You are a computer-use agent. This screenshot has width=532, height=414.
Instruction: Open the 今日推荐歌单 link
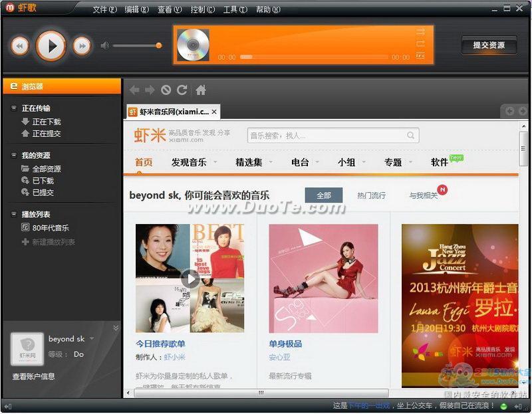pos(160,344)
